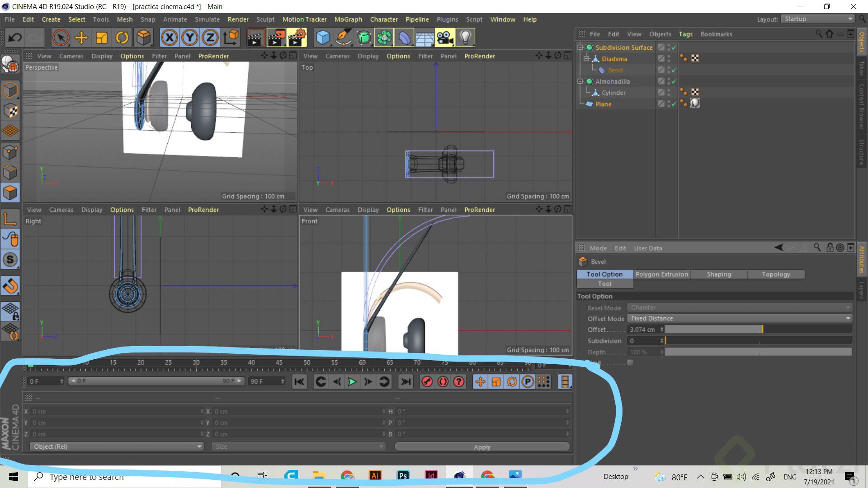The image size is (868, 488).
Task: Toggle the enable checkmark on Almohadilla
Action: [x=674, y=81]
